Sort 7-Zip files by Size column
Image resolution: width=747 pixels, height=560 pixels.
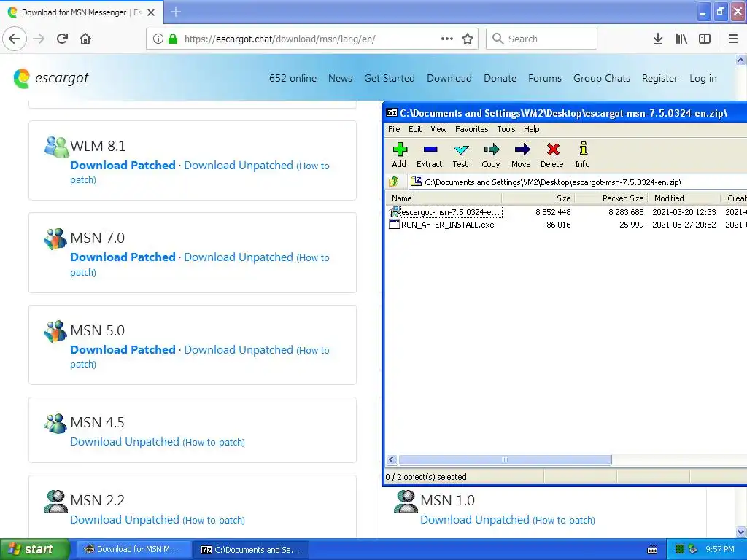[538, 198]
